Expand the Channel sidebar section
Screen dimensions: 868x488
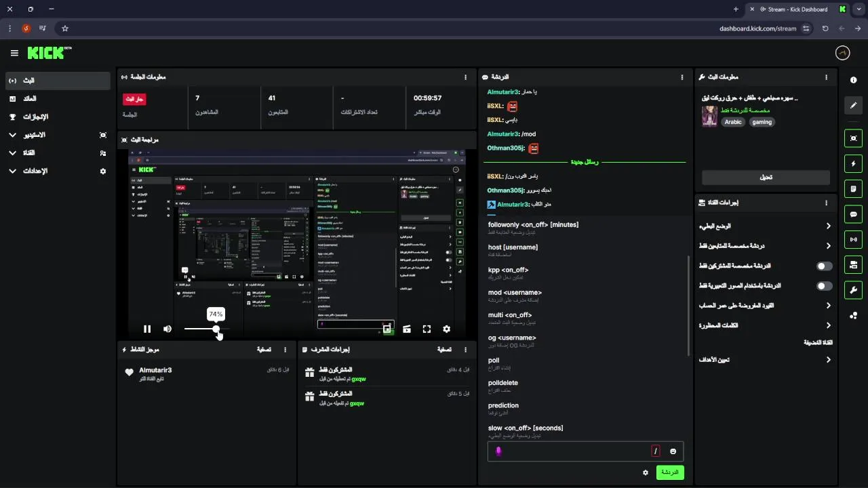[x=58, y=153]
